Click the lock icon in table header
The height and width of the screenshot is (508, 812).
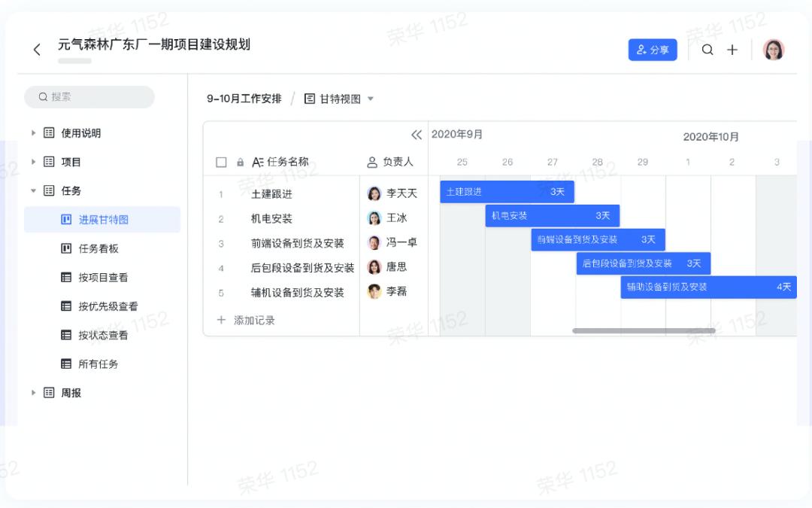click(x=241, y=162)
